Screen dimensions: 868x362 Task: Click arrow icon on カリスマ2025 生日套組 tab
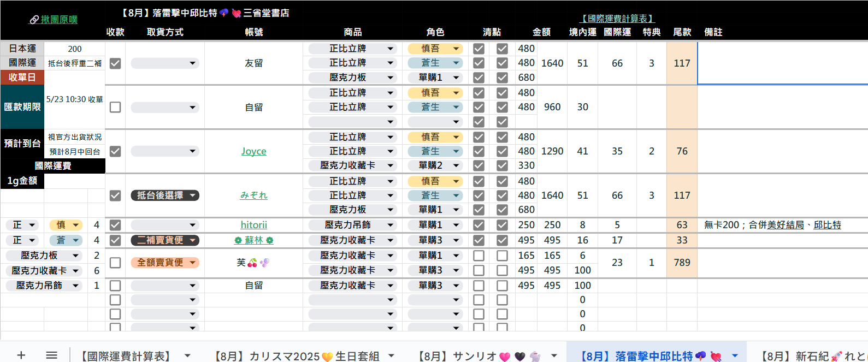pos(391,356)
